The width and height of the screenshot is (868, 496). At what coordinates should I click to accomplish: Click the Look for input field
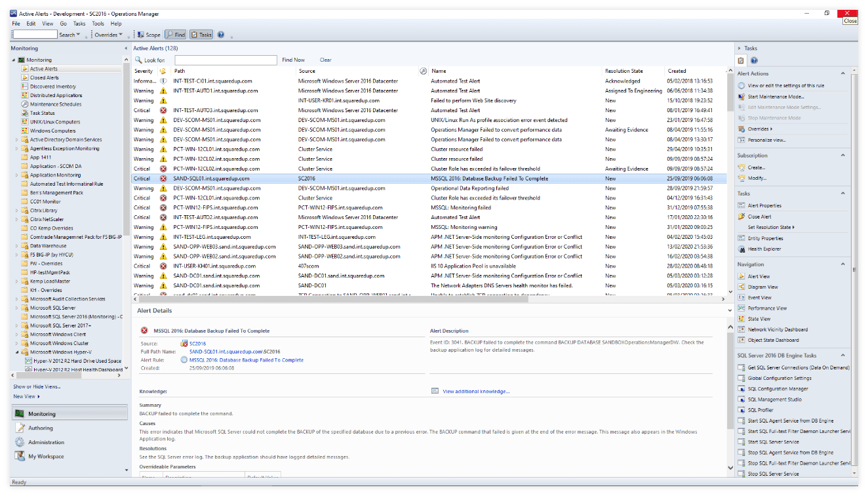point(225,60)
